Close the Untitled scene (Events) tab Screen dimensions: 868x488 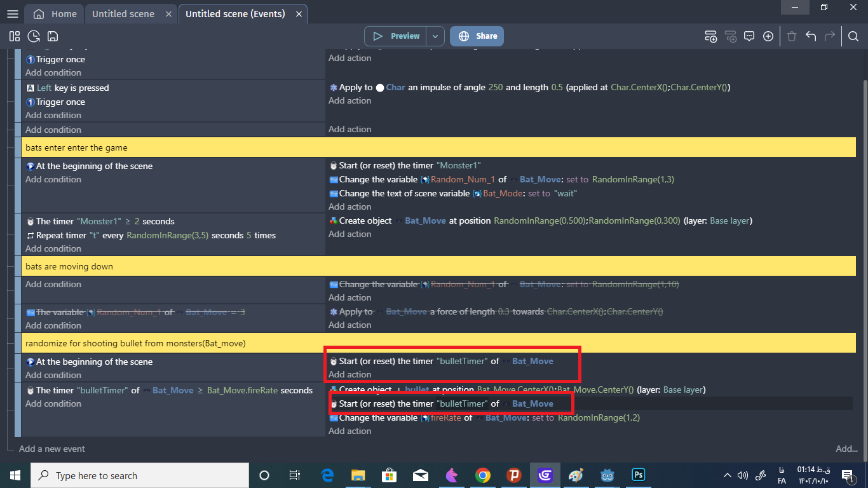(297, 14)
